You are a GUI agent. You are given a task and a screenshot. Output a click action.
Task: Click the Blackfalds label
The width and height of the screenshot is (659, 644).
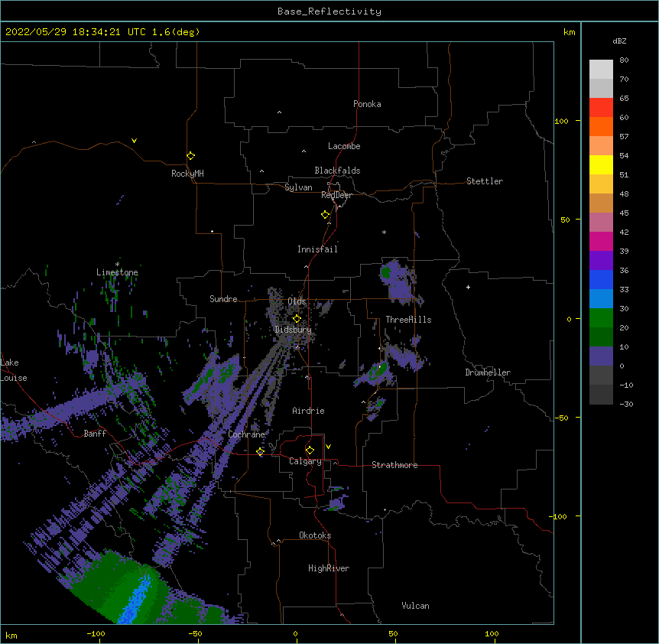coord(337,171)
